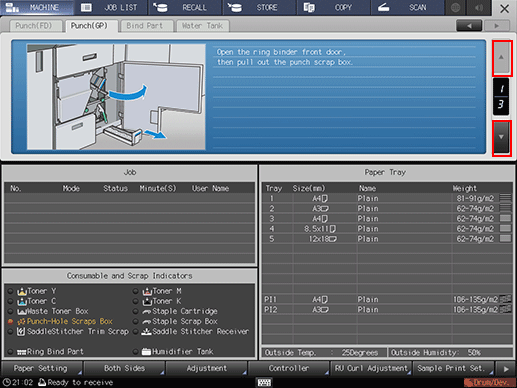The height and width of the screenshot is (388, 517).
Task: Click tray 5 paper level indicator
Action: (x=506, y=239)
